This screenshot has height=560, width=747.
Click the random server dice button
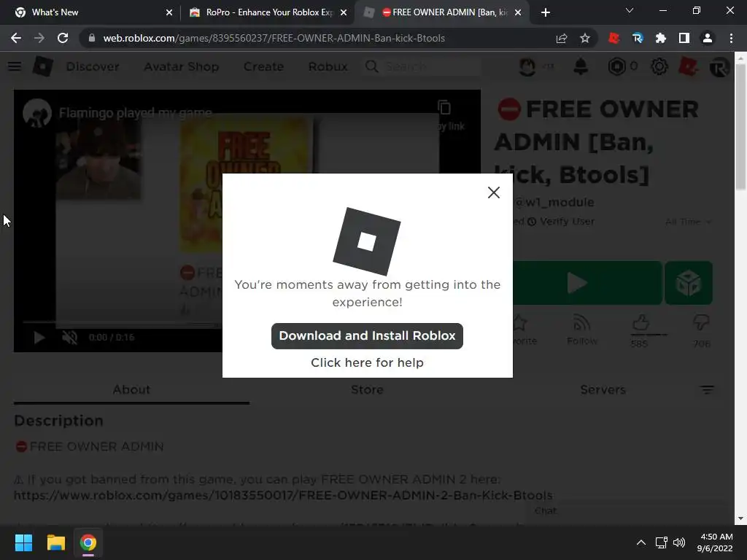(x=689, y=283)
